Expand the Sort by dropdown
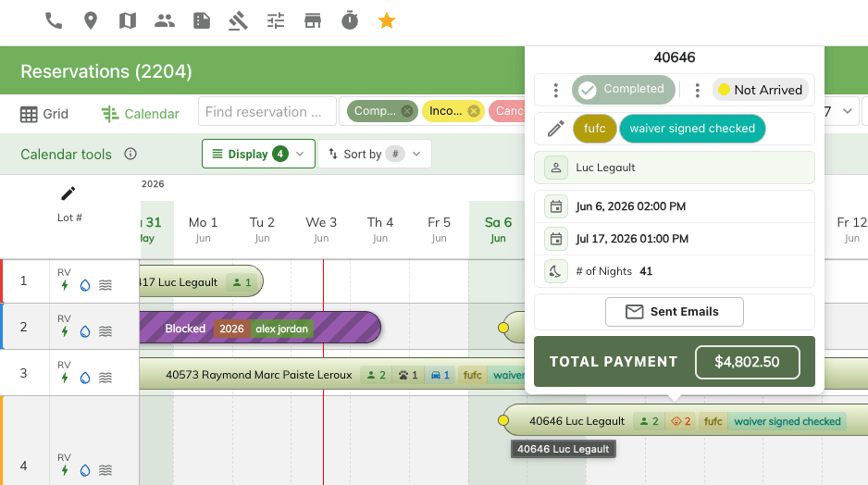The image size is (868, 485). (375, 154)
